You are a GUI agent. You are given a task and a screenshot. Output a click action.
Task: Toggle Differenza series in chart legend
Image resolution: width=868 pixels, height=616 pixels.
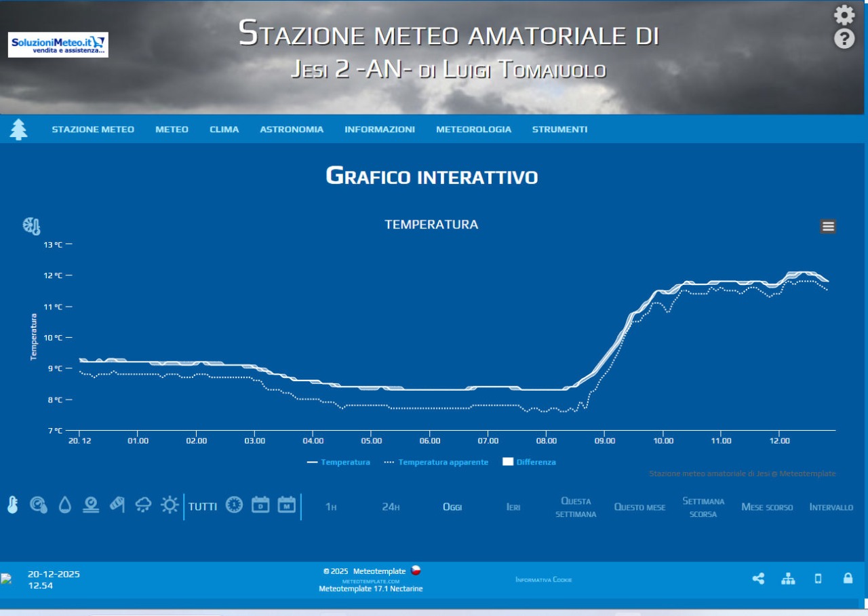pyautogui.click(x=529, y=462)
